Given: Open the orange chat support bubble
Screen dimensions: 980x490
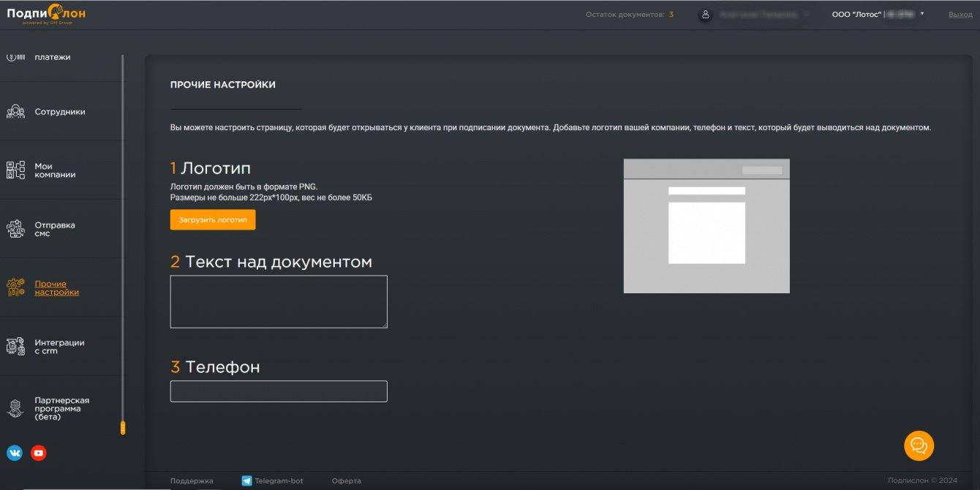Looking at the screenshot, I should click(919, 445).
